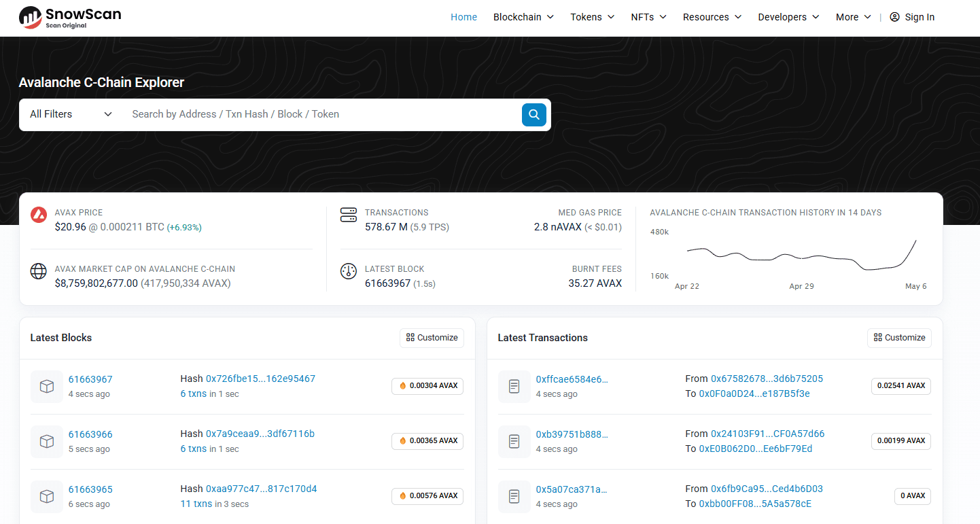Customize the Latest Transactions panel
This screenshot has height=524, width=980.
pyautogui.click(x=899, y=338)
